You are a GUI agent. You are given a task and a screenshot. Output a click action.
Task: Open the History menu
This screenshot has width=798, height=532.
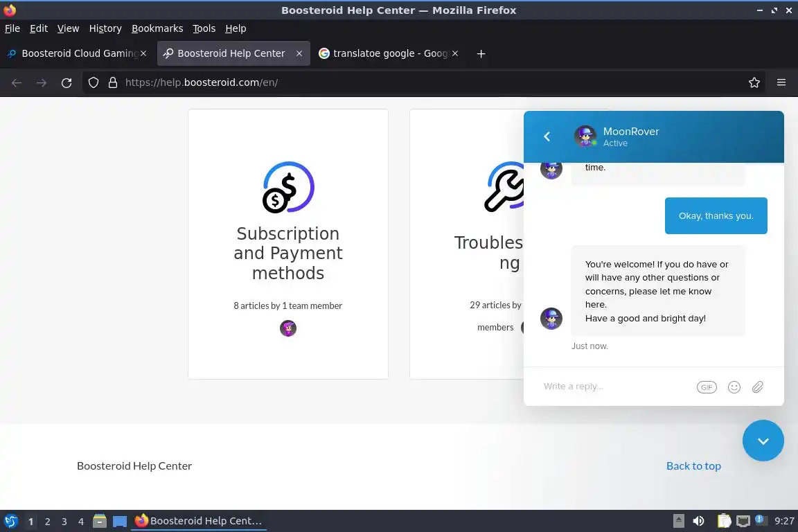(105, 28)
